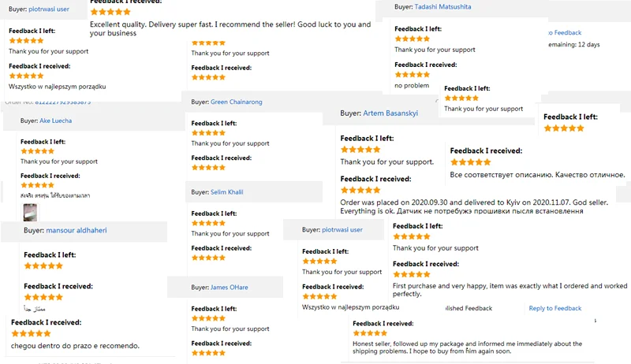631x364 pixels.
Task: Click the stars above the "no problem" feedback
Action: coord(413,74)
